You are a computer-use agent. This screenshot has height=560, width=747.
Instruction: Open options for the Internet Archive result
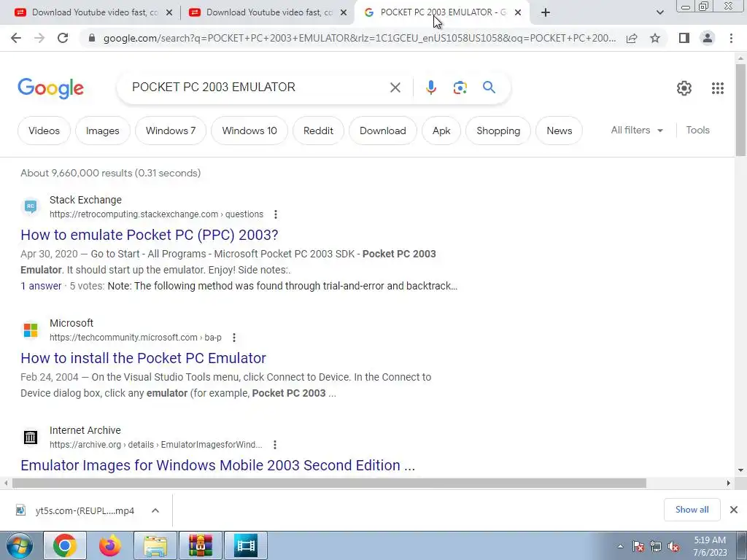tap(275, 445)
